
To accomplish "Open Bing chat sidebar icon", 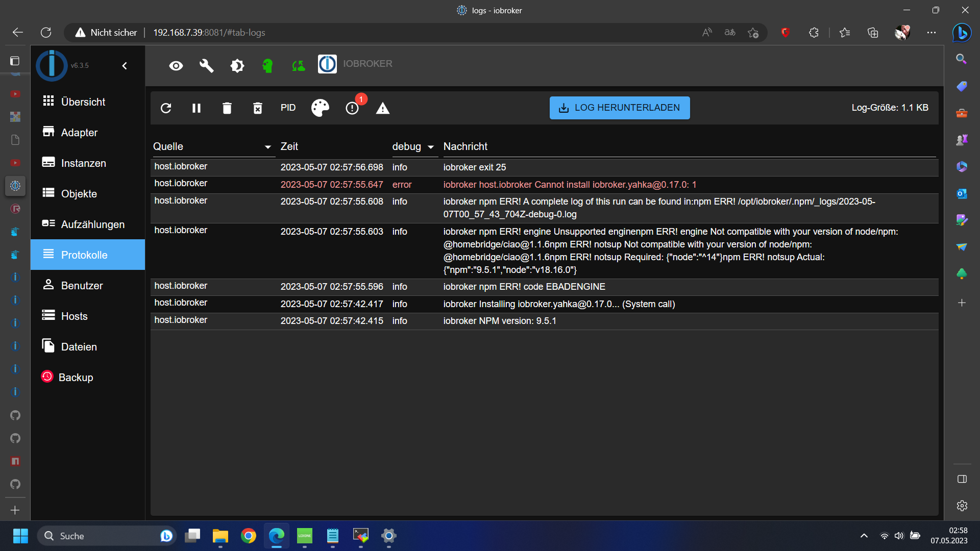I will click(x=962, y=33).
